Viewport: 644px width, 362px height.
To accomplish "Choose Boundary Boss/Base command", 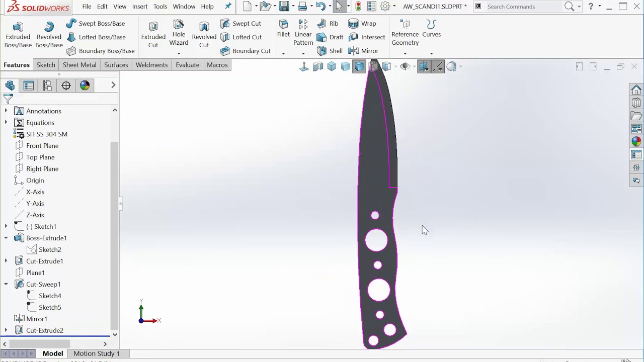I will [x=100, y=51].
